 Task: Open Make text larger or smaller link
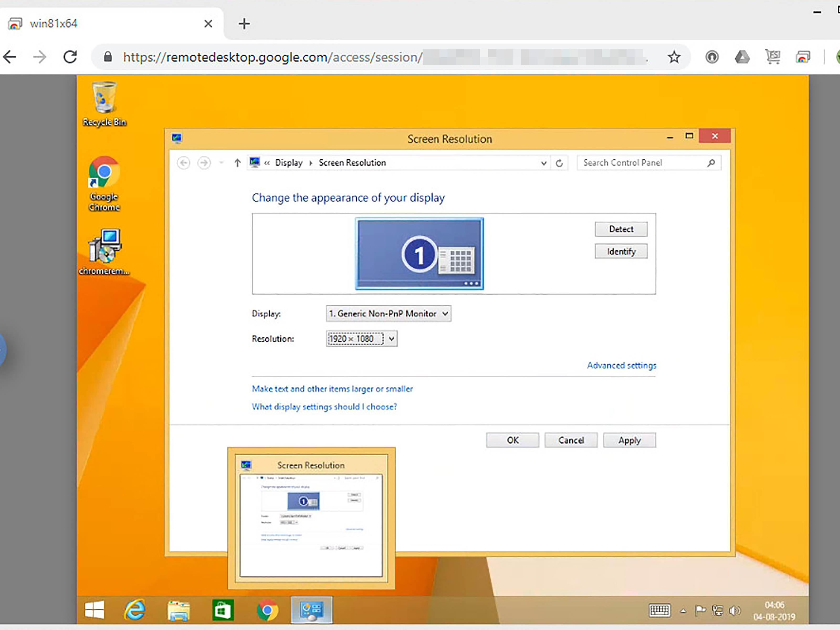pyautogui.click(x=332, y=389)
